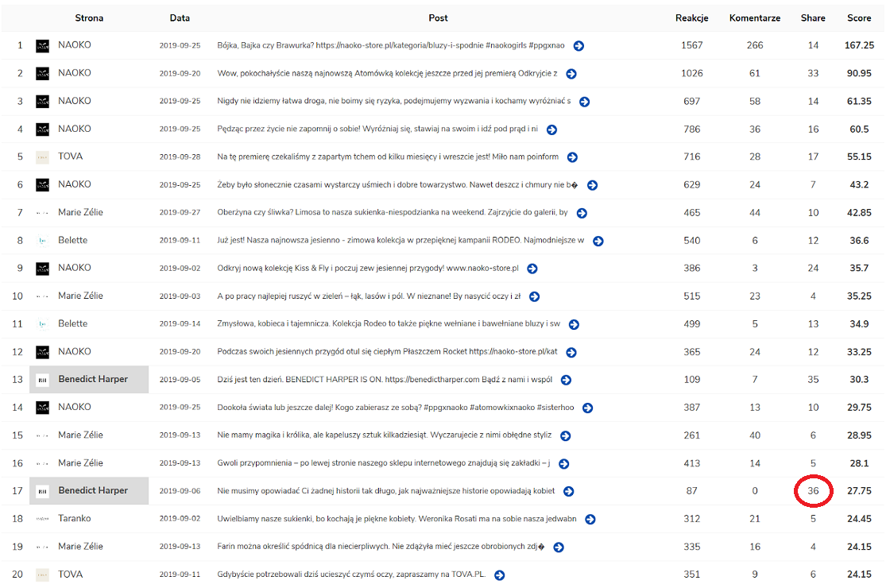
Task: Click the date "2019-09-03"
Action: point(180,296)
